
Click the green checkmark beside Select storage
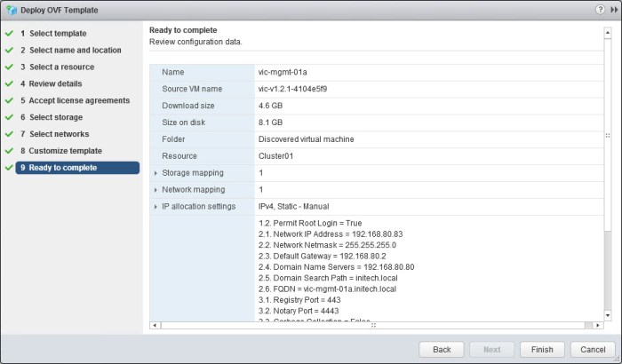click(x=8, y=117)
